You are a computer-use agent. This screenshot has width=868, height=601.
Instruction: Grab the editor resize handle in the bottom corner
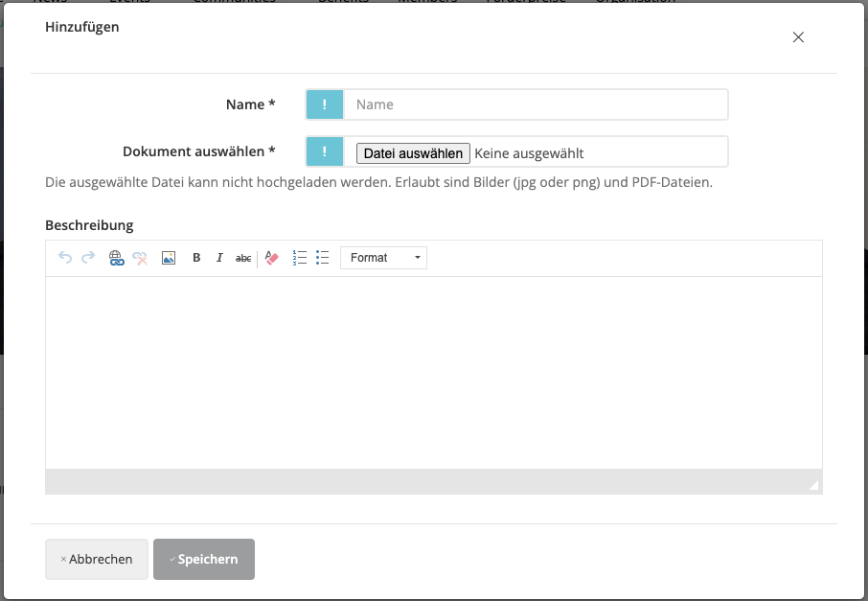click(x=813, y=486)
